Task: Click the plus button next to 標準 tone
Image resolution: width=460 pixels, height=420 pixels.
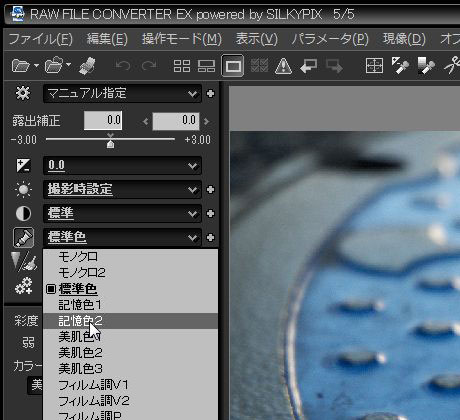Action: pyautogui.click(x=210, y=214)
